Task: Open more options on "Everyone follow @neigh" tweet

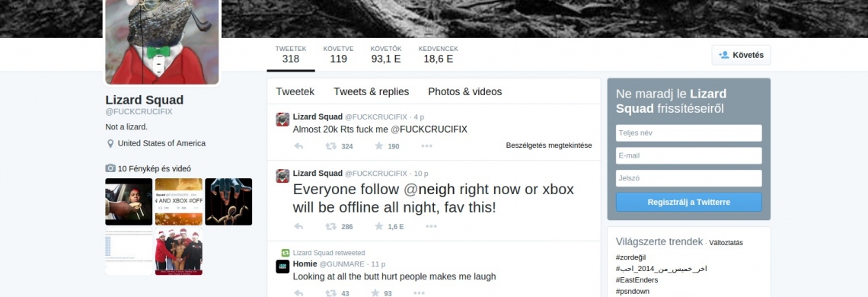Action: coord(431,227)
